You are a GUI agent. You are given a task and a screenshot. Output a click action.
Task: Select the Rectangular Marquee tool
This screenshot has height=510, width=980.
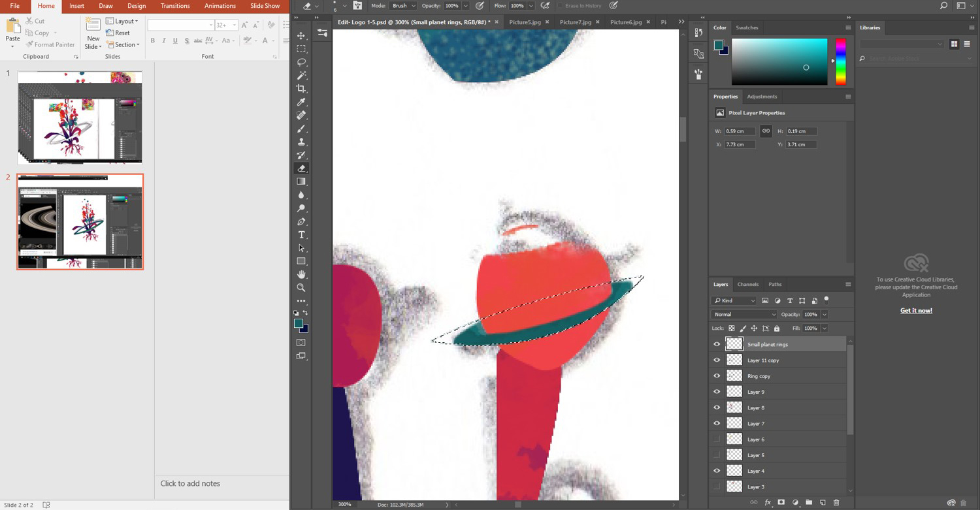(301, 49)
